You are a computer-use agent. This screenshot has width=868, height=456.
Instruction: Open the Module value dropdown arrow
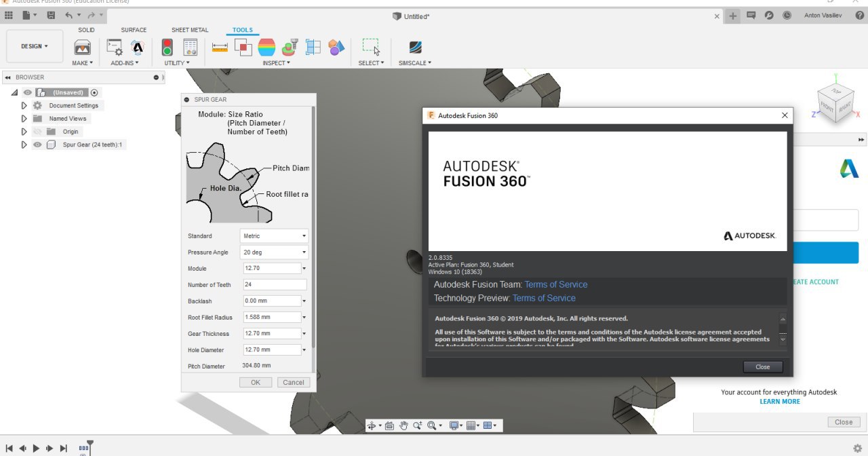(x=304, y=269)
